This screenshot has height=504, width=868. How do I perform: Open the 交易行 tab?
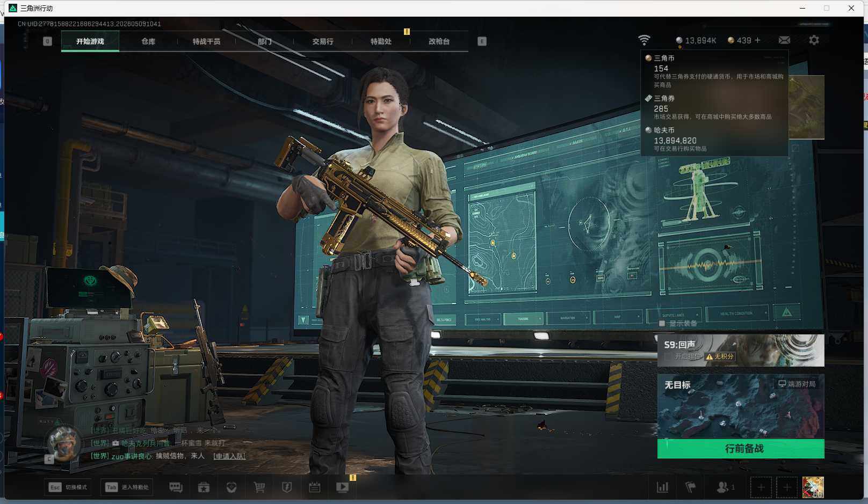pyautogui.click(x=323, y=41)
